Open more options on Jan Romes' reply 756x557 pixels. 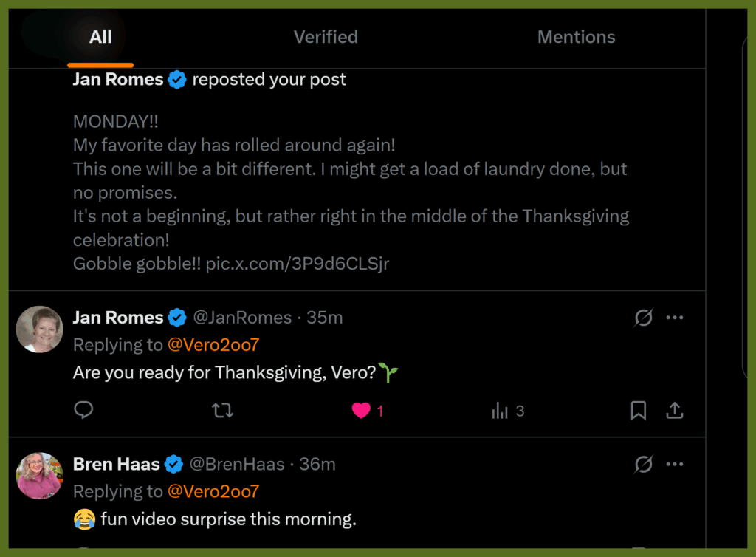tap(675, 318)
